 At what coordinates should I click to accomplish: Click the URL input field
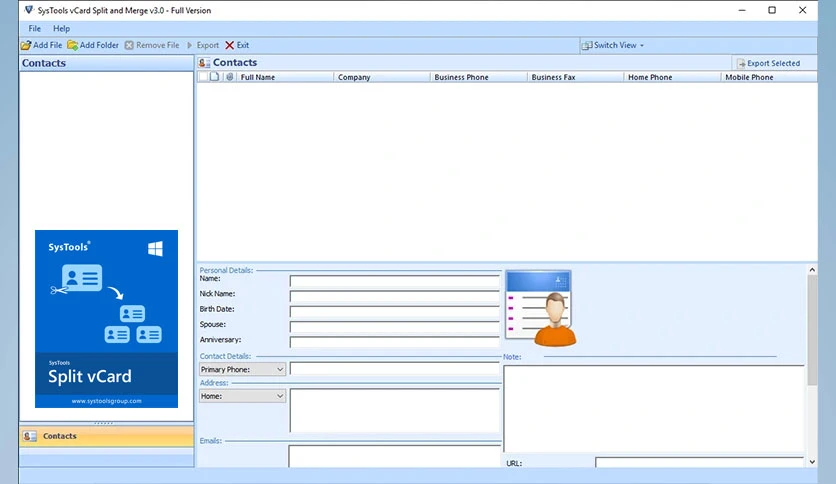[x=699, y=463]
